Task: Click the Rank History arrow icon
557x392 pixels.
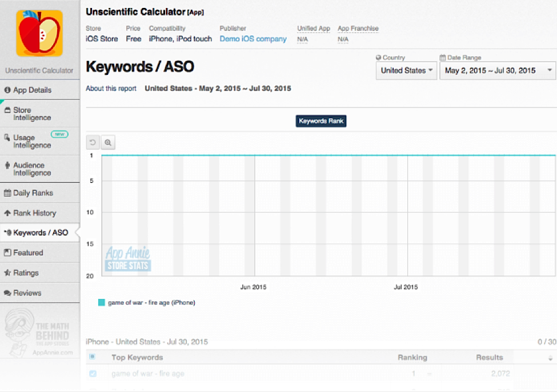Action: (7, 213)
